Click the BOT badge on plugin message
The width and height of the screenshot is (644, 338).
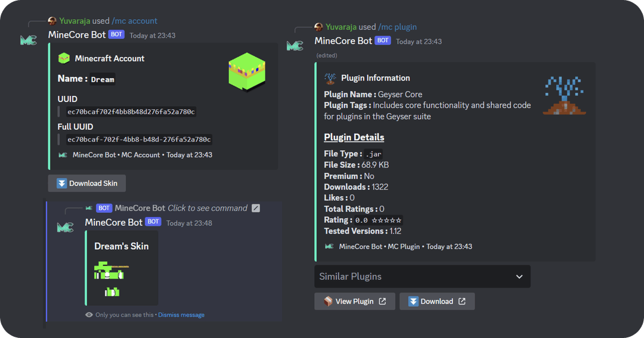(383, 41)
